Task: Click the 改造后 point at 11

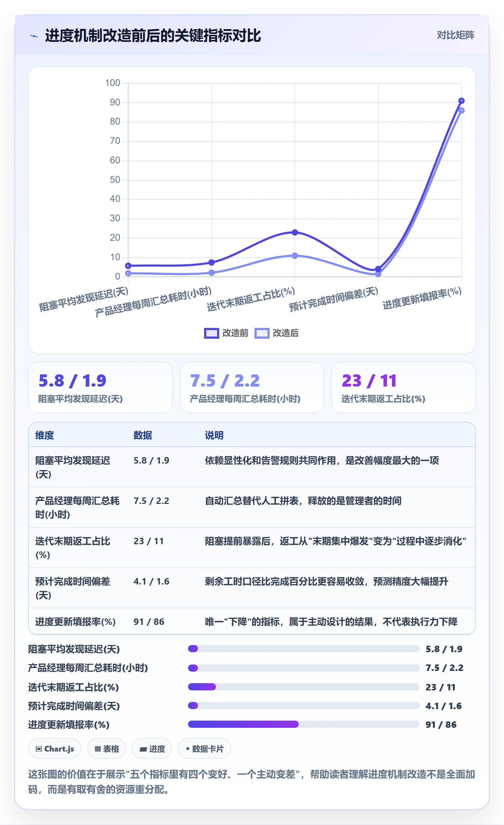Action: (295, 256)
